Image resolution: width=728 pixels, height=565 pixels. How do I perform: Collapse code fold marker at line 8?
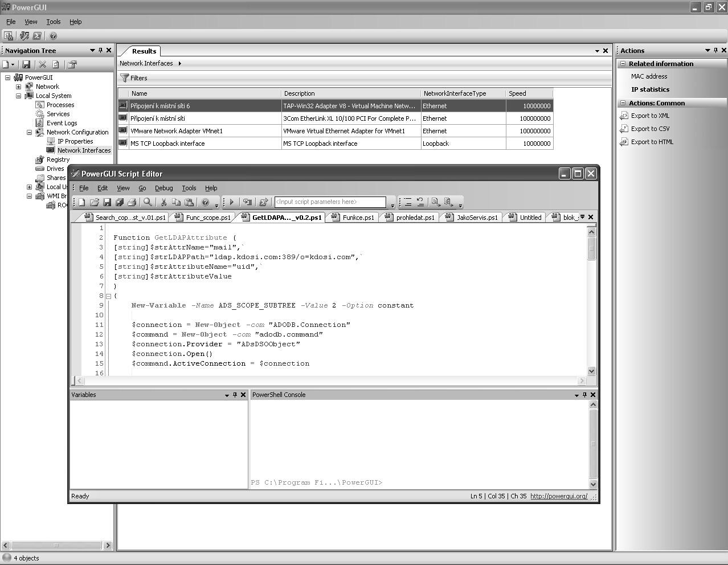pos(108,296)
